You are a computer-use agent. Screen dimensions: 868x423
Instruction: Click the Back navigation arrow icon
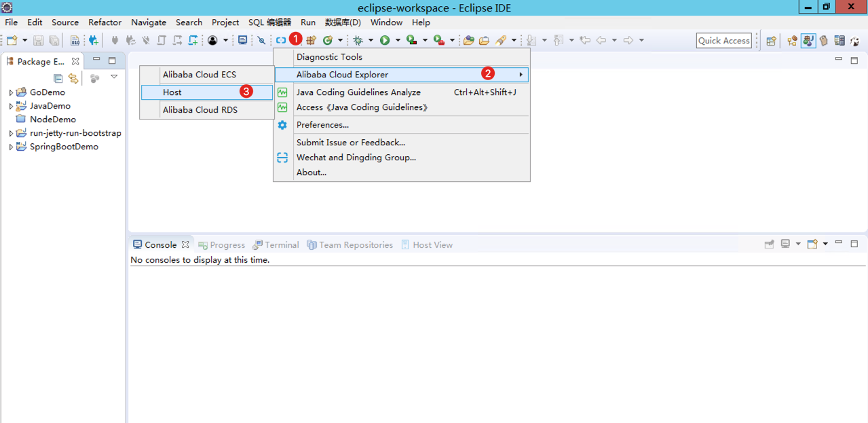(x=601, y=41)
